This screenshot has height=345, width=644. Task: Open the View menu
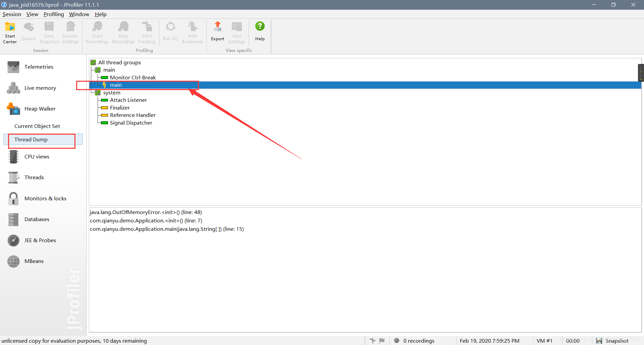[32, 14]
